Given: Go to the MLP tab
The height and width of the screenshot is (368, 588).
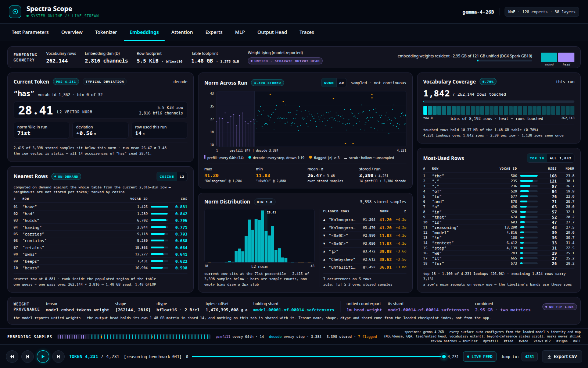Looking at the screenshot, I should click(240, 32).
